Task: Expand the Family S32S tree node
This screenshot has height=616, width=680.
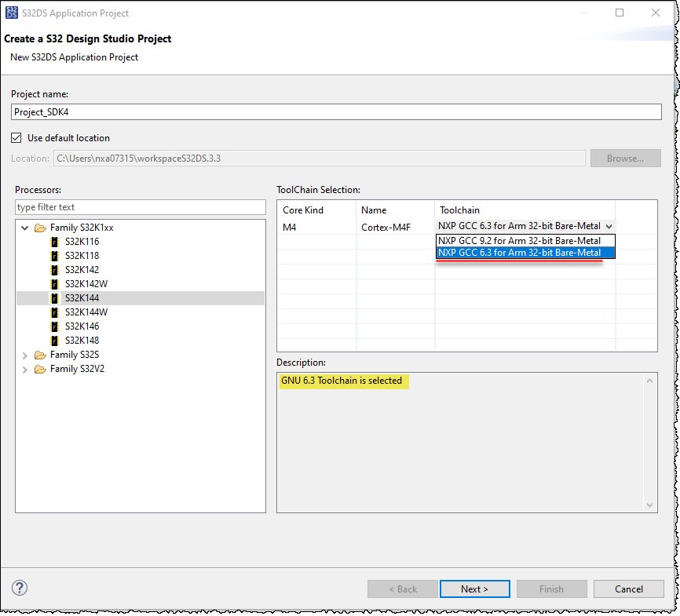Action: (x=24, y=355)
